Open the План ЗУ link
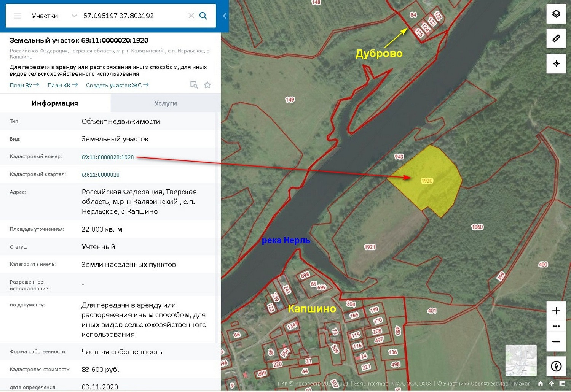571x392 pixels. pos(24,85)
